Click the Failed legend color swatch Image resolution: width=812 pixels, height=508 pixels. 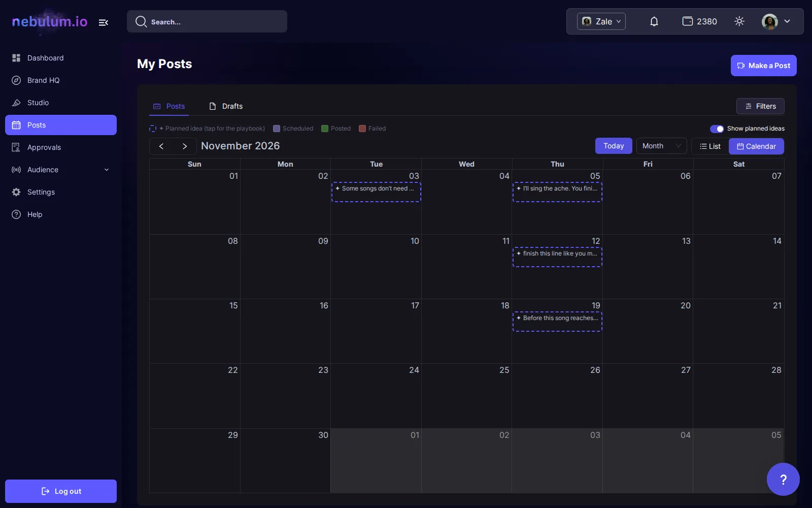[362, 129]
